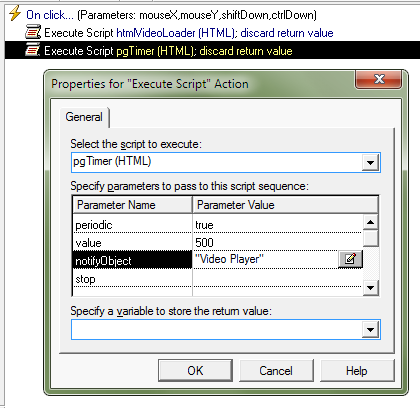Click the lightning bolt On click event icon
This screenshot has width=420, height=408.
pyautogui.click(x=15, y=14)
